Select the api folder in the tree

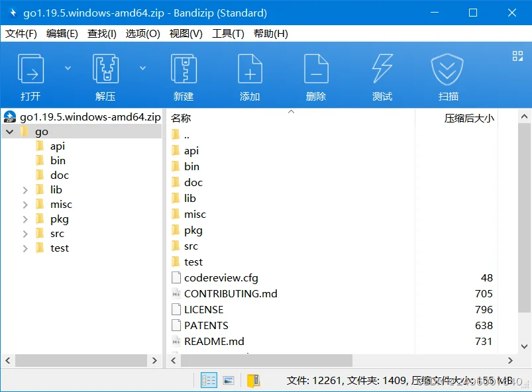tap(58, 146)
